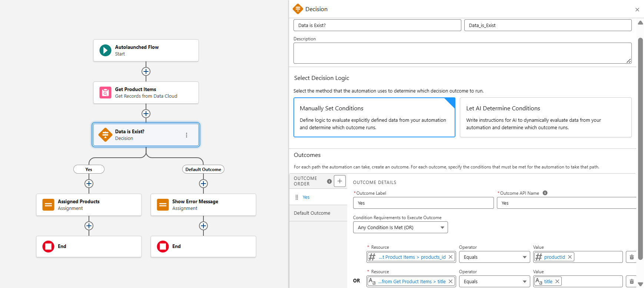The height and width of the screenshot is (288, 644).
Task: Click the Get Product Items element icon
Action: 105,93
